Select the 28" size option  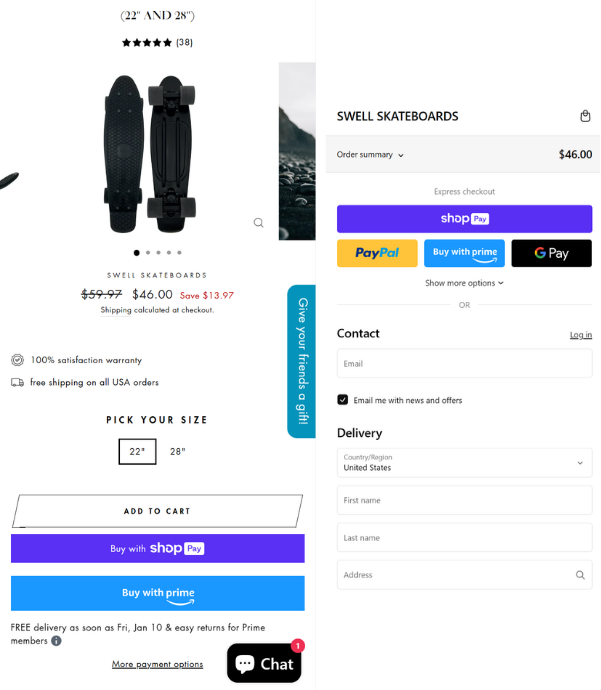point(177,452)
